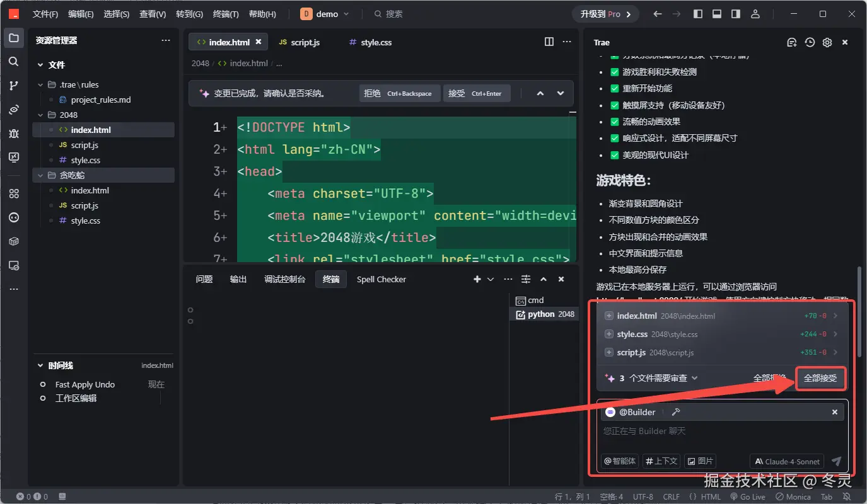The width and height of the screenshot is (867, 504).
Task: Click the @智能体 agent button
Action: coord(620,461)
